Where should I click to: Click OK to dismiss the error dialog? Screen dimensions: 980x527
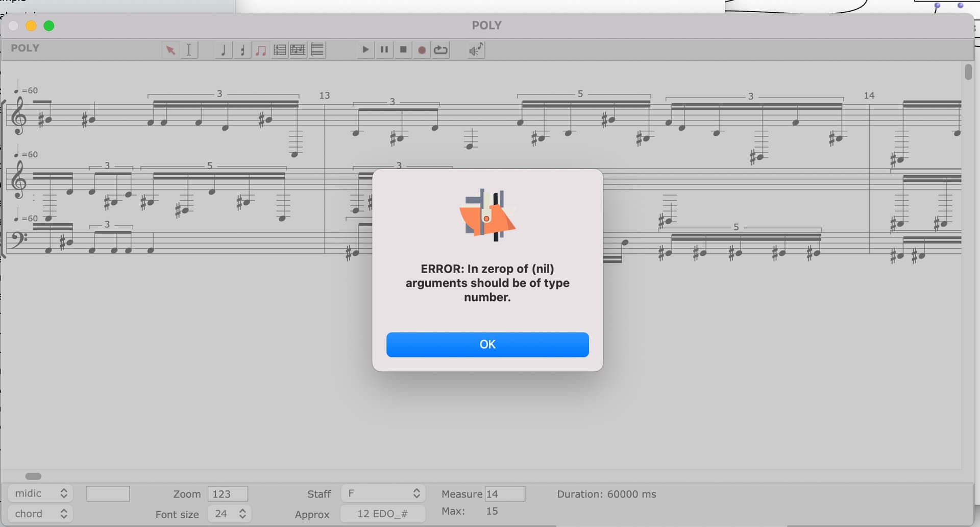coord(487,345)
